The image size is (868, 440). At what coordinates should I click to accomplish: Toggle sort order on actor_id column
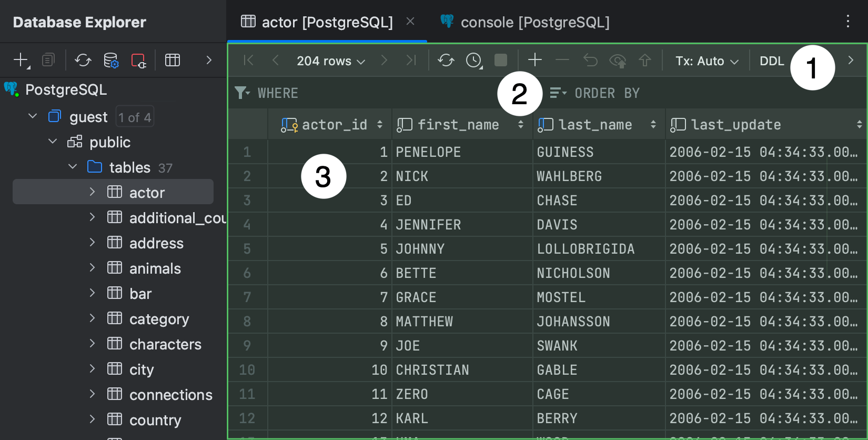(379, 125)
